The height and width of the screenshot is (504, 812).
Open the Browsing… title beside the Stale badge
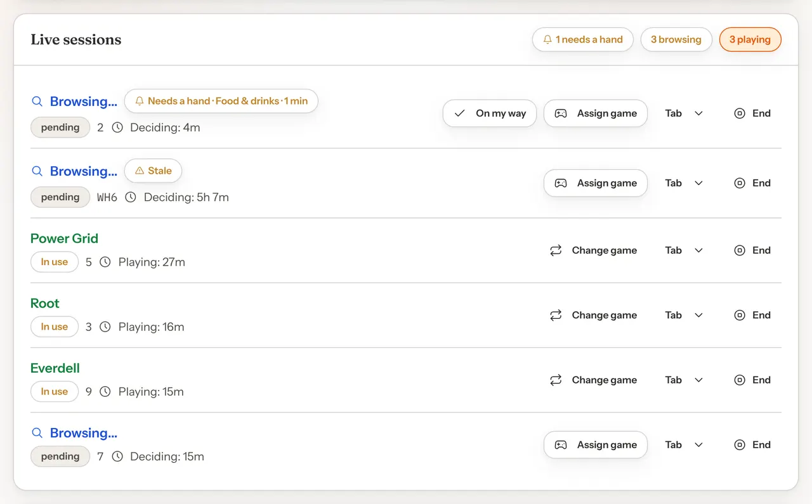[84, 171]
